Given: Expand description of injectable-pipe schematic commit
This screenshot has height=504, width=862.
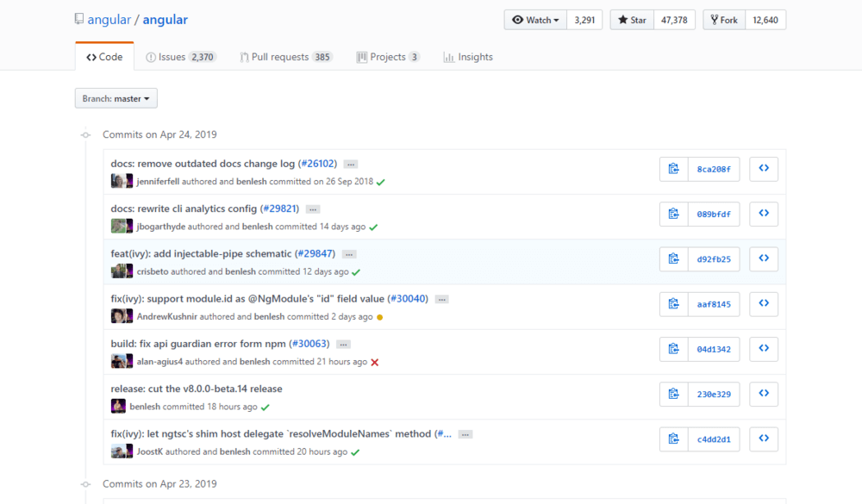Looking at the screenshot, I should (x=349, y=254).
